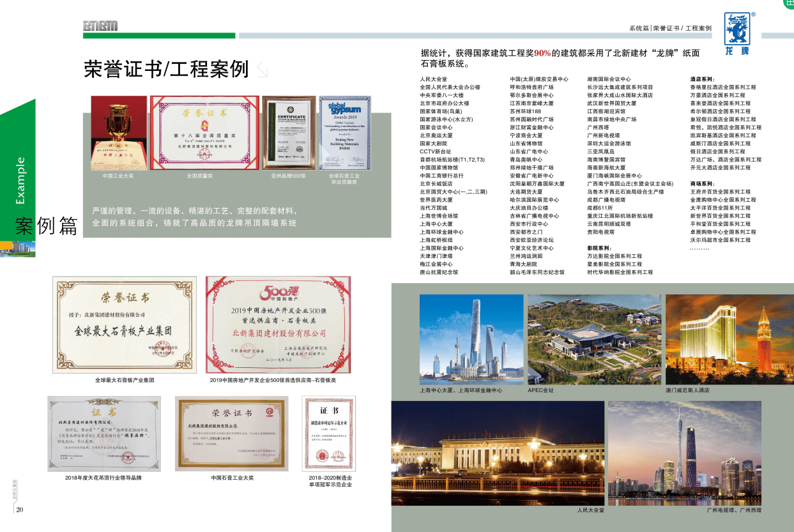The height and width of the screenshot is (532, 794).
Task: Click list entry 国家游泳中心(水立方)
Action: (x=447, y=119)
